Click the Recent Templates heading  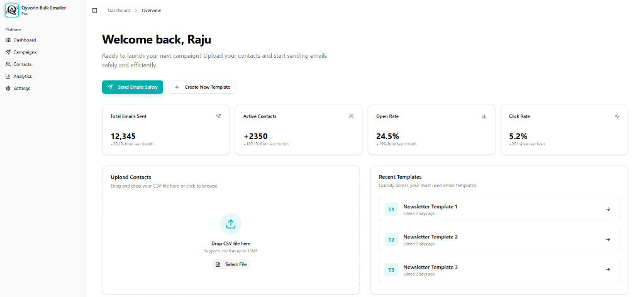point(400,177)
